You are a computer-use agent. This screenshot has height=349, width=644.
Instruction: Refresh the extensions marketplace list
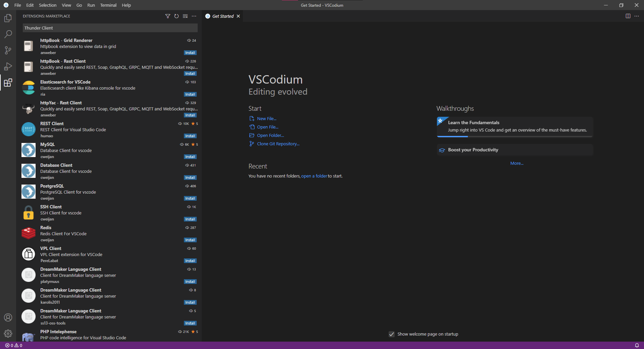point(176,16)
